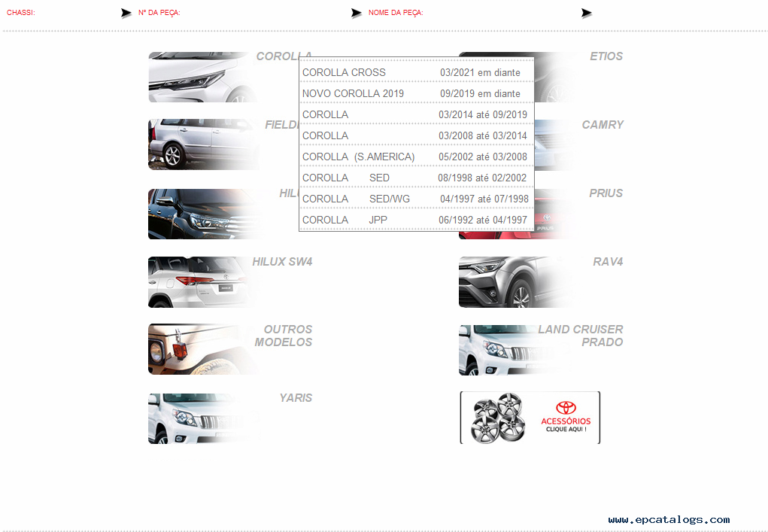Viewport: 768px width, 532px height.
Task: Select COROLLA SED/WG model entry
Action: [415, 199]
